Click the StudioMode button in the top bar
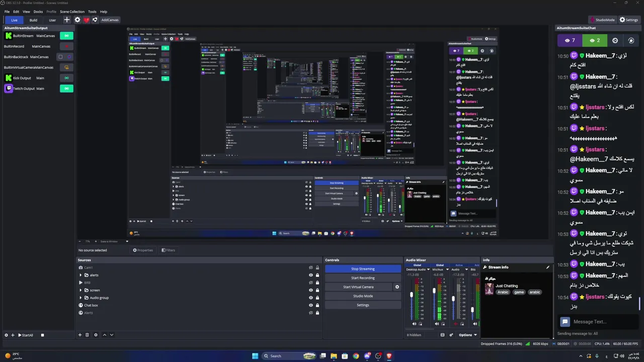The height and width of the screenshot is (362, 644). [602, 20]
